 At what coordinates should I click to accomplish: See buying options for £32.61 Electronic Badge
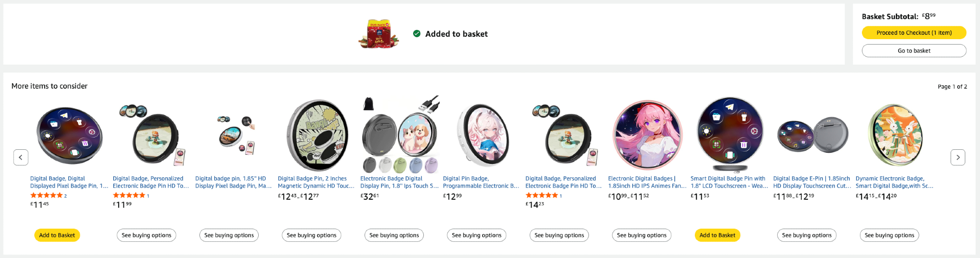click(x=394, y=235)
